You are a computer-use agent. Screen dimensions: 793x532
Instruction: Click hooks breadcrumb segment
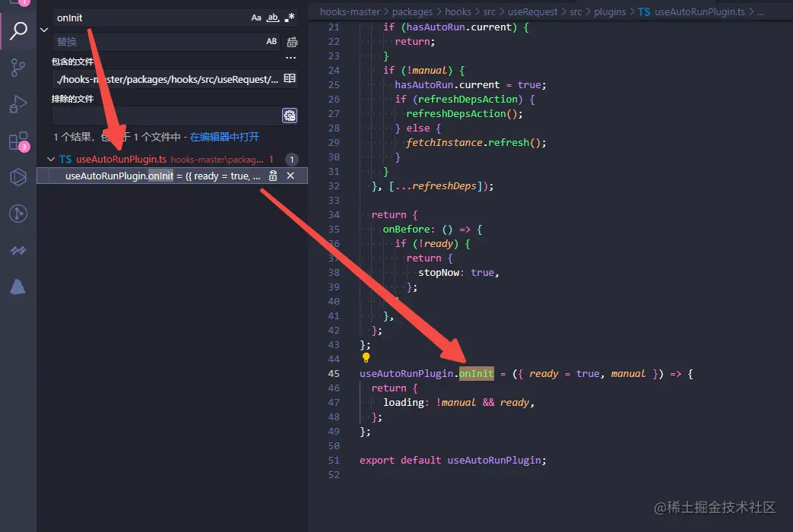(x=458, y=11)
